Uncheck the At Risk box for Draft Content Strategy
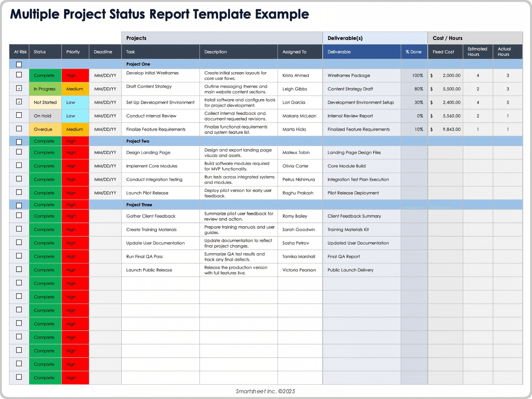 tap(19, 88)
